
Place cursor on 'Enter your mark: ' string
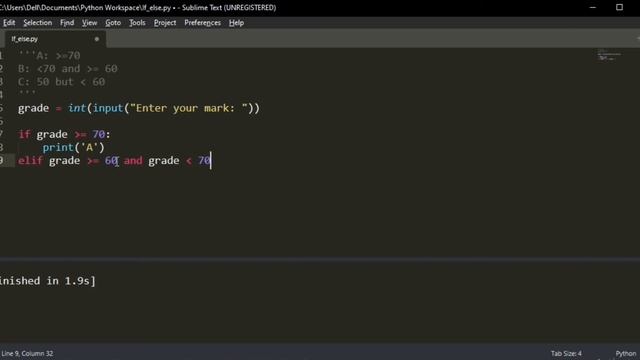point(189,108)
